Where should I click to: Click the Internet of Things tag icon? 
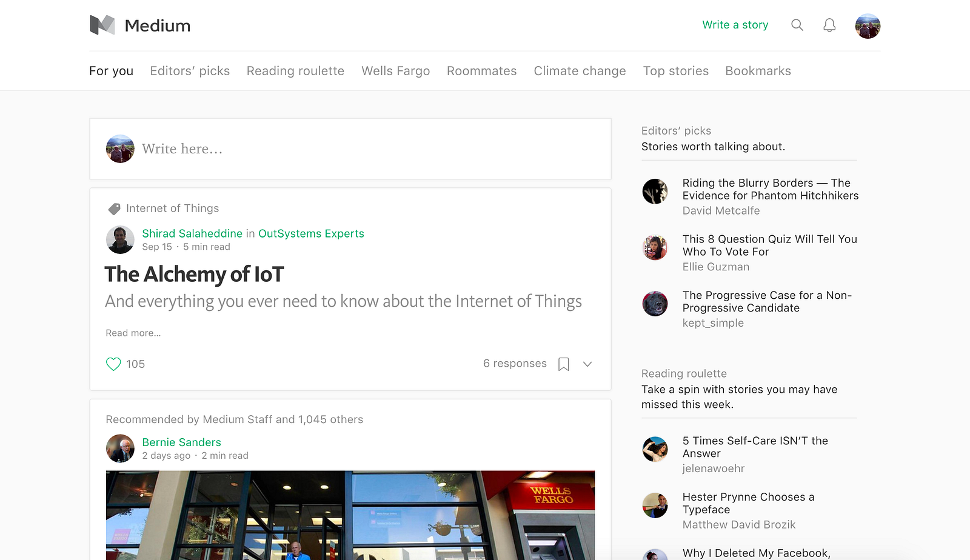point(114,208)
